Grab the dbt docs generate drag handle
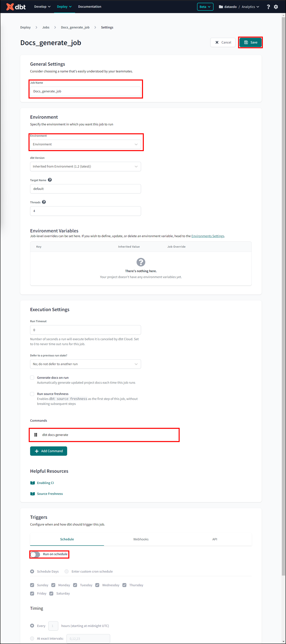 click(36, 435)
